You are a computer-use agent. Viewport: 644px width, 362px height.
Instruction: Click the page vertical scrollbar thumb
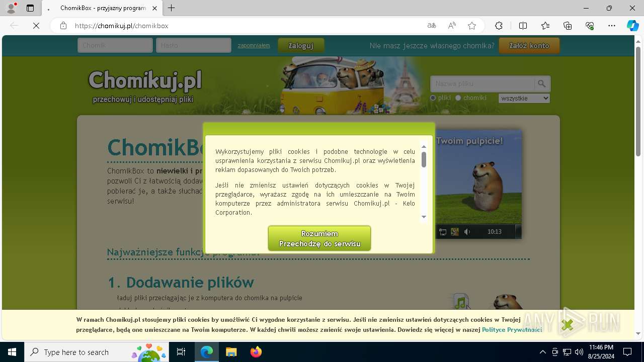point(638,103)
